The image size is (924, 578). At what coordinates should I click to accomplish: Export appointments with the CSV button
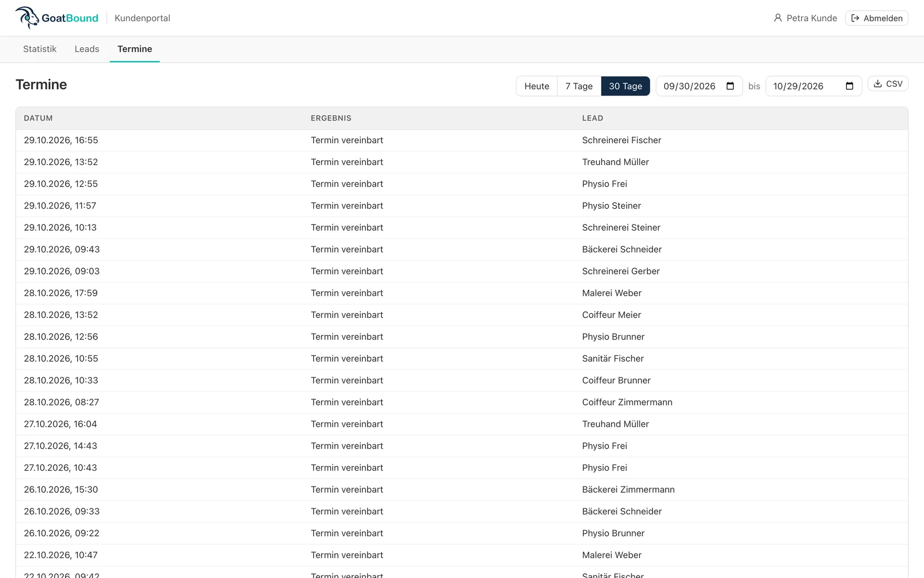[888, 84]
